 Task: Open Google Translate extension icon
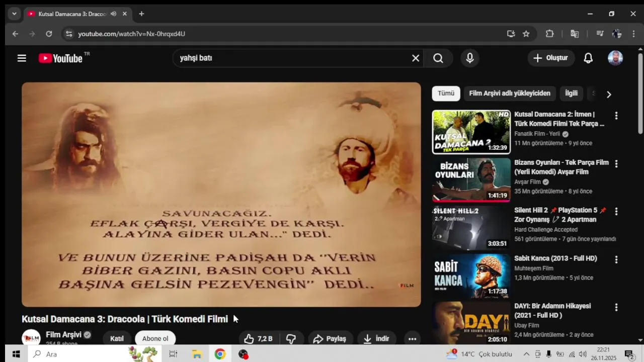point(575,34)
